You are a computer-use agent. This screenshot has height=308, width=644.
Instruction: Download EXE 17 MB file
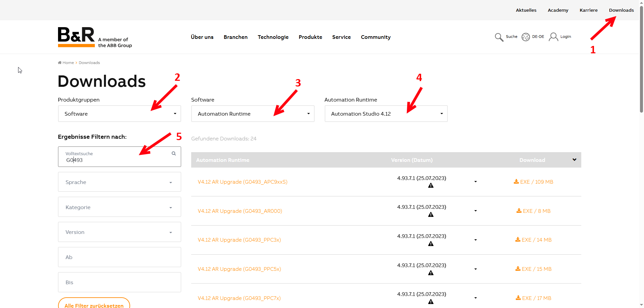533,298
